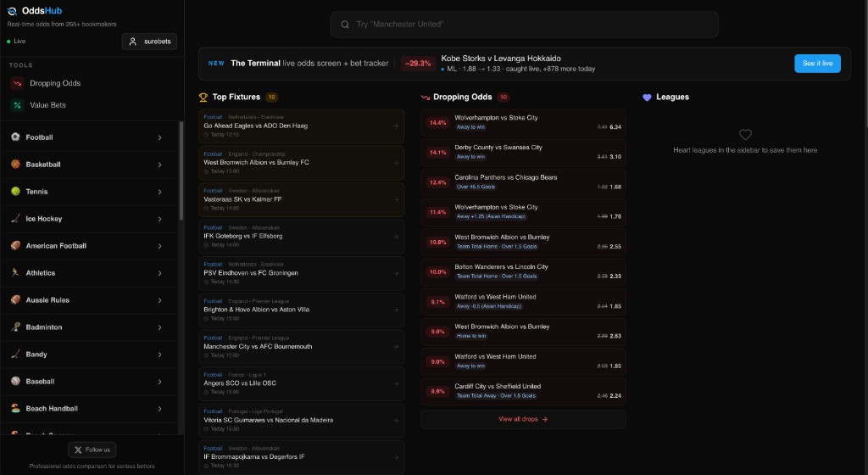Select the American Football icon
Screen dimensions: 868x475
pos(15,245)
